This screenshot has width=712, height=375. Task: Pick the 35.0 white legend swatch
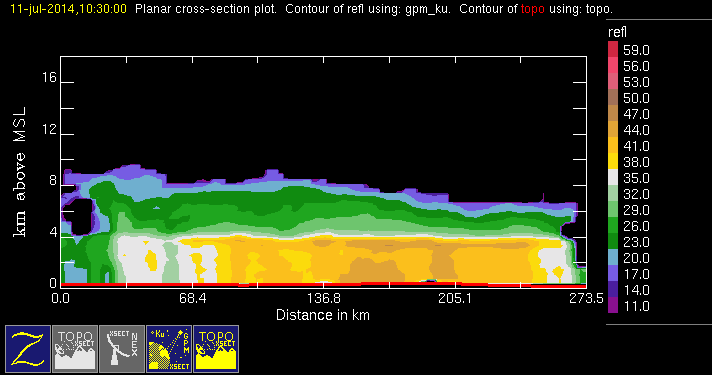[613, 178]
